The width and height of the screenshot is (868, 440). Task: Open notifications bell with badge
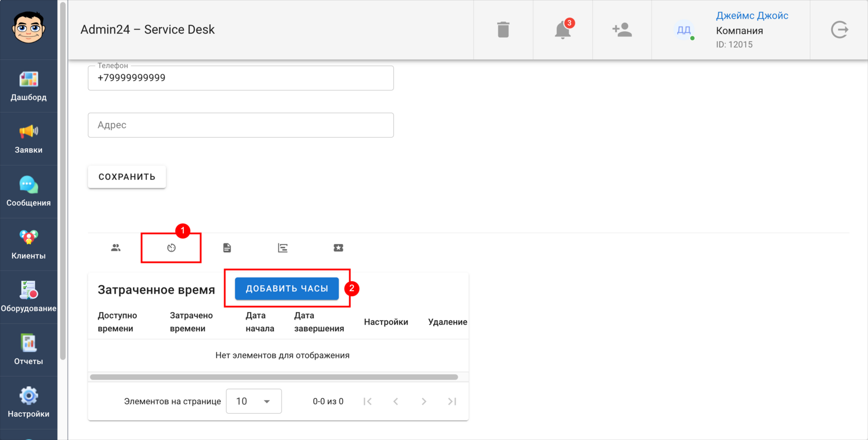(x=563, y=29)
